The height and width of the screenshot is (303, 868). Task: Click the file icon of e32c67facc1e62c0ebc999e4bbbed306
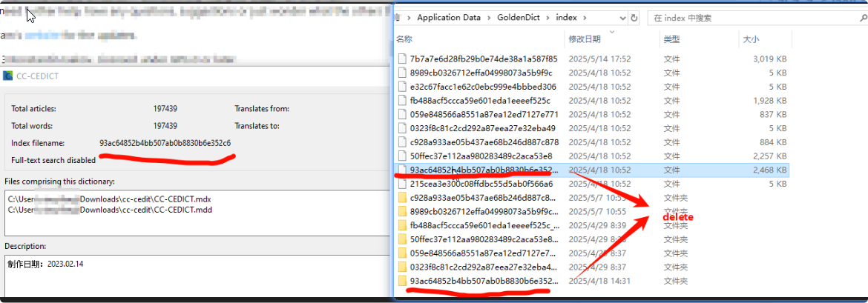[x=402, y=87]
